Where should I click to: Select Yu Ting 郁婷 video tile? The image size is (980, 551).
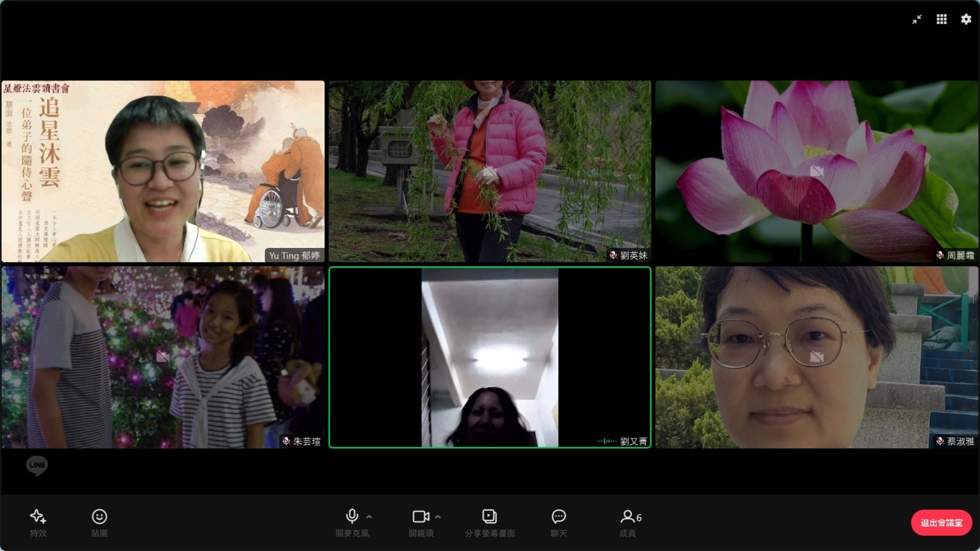(x=163, y=171)
